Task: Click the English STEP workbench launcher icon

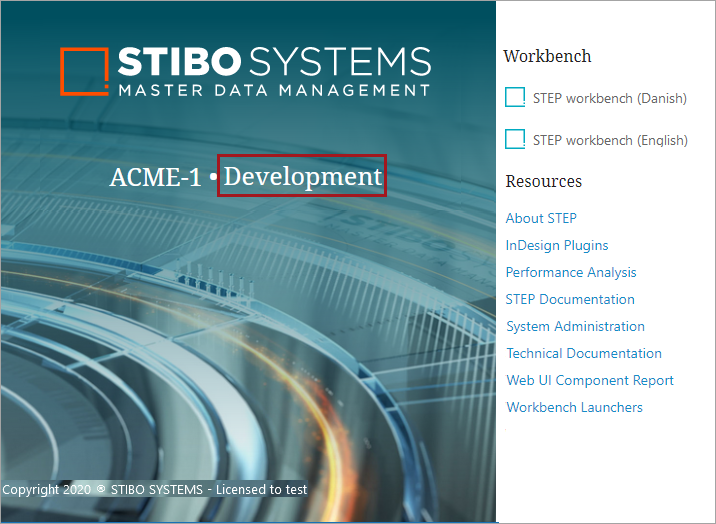Action: point(515,139)
